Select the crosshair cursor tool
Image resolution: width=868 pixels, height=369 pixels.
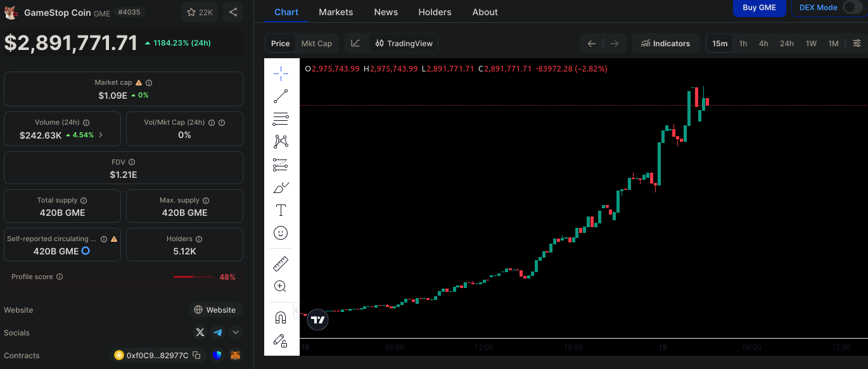click(280, 73)
